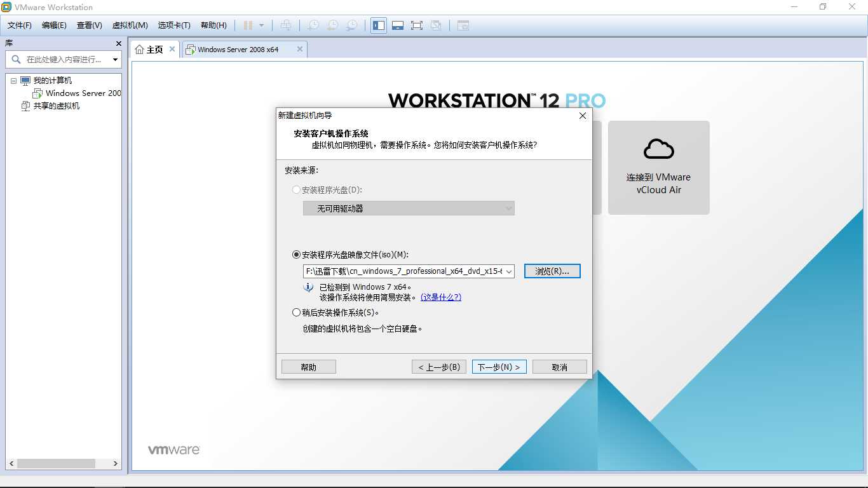Image resolution: width=868 pixels, height=488 pixels.
Task: Click the snapshot manager icon
Action: (351, 25)
